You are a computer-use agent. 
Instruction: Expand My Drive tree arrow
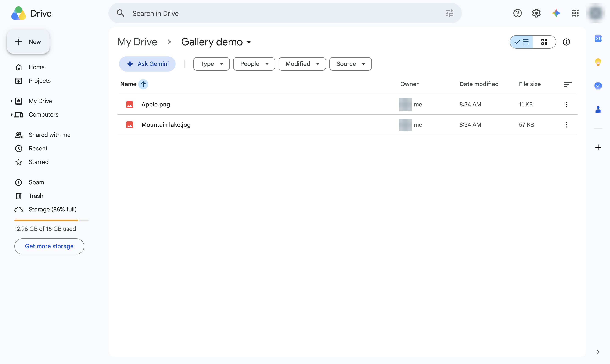click(11, 101)
